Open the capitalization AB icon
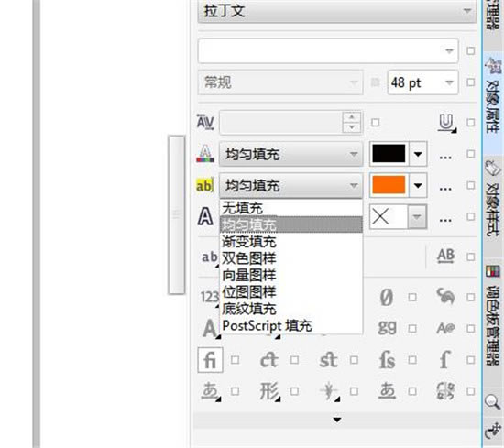 click(x=446, y=257)
